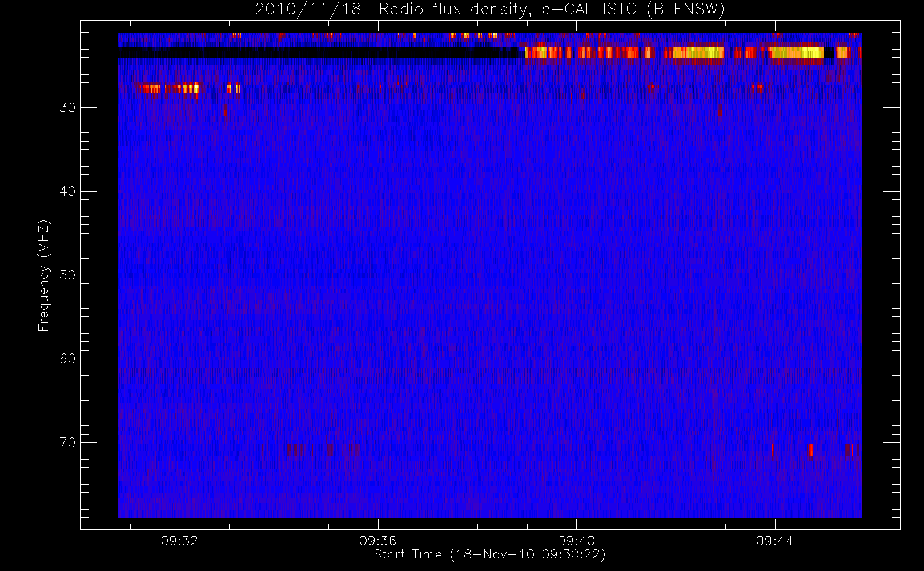Select the 'Frequency (MHZ)' y-axis label
Image resolution: width=924 pixels, height=571 pixels.
pyautogui.click(x=43, y=275)
